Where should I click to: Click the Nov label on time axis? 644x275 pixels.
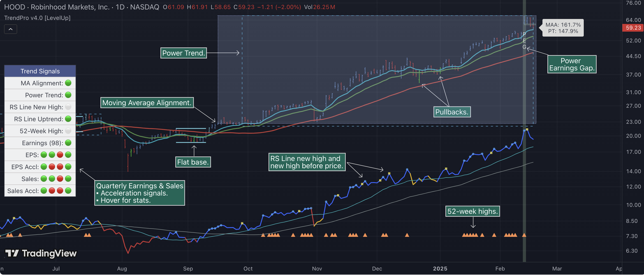pyautogui.click(x=317, y=269)
